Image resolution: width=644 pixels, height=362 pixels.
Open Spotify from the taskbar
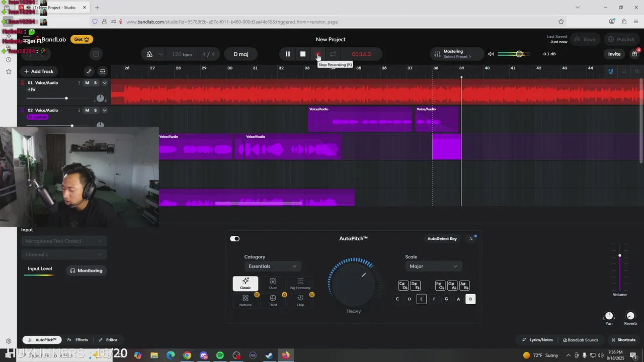(220, 355)
